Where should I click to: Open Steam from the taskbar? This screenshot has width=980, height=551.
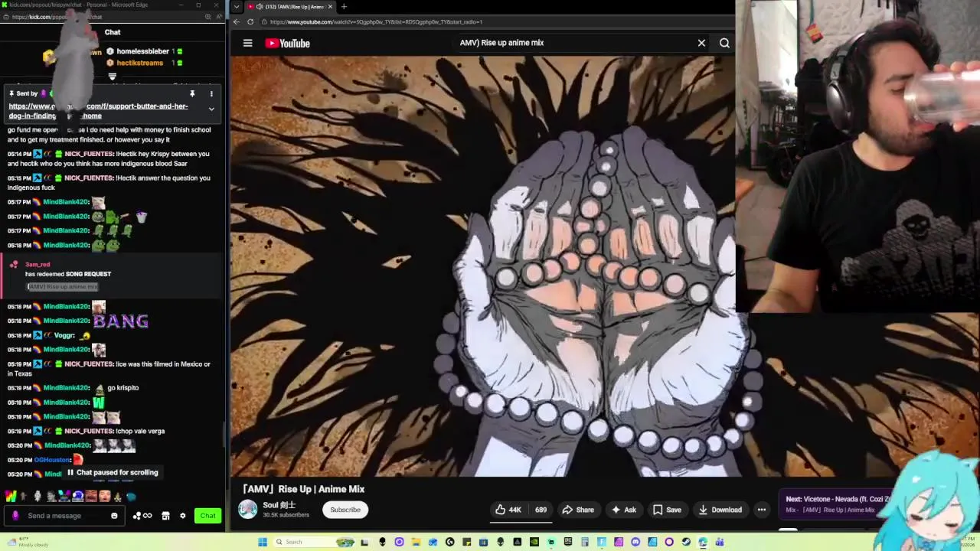pyautogui.click(x=686, y=542)
